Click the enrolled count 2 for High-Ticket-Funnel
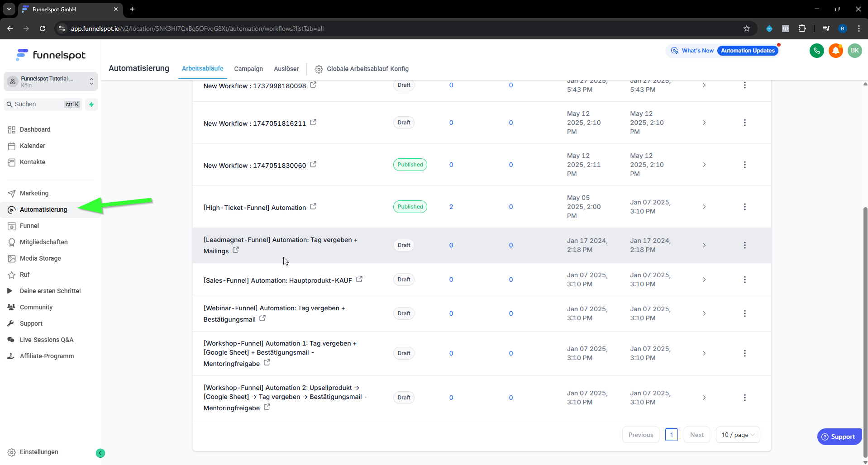868x465 pixels. [451, 207]
